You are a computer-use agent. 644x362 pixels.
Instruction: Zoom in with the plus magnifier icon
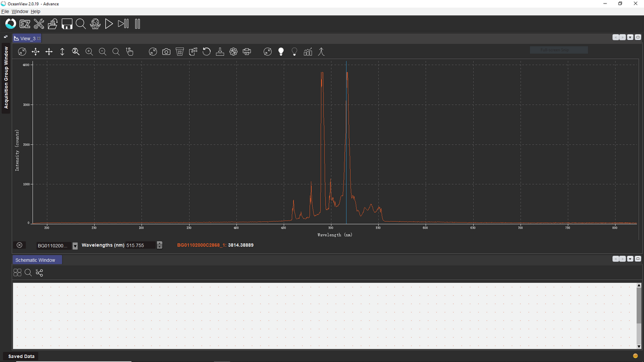coord(89,52)
